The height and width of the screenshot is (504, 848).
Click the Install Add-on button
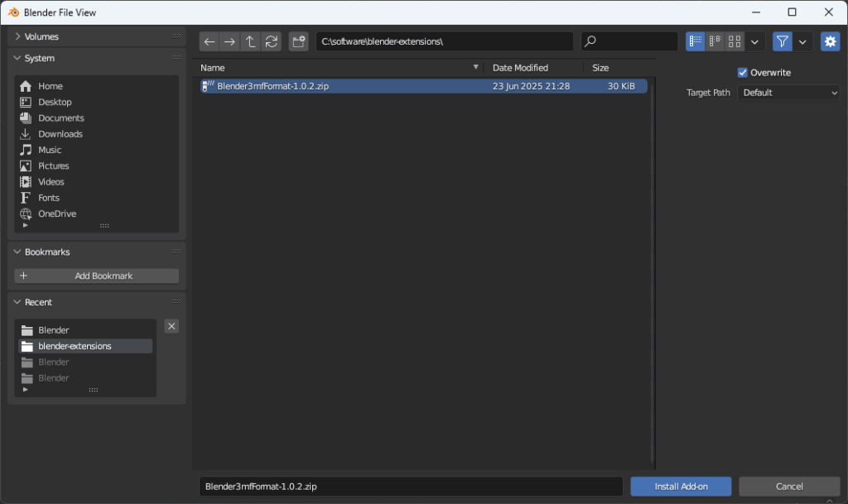pos(681,487)
